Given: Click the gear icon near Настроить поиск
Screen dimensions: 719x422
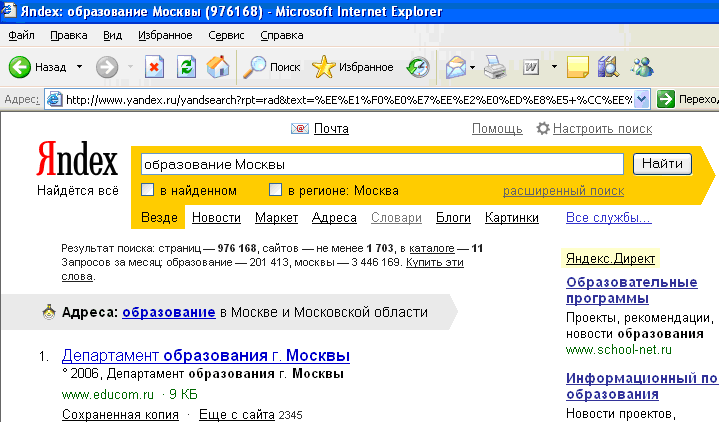Looking at the screenshot, I should pyautogui.click(x=543, y=128).
